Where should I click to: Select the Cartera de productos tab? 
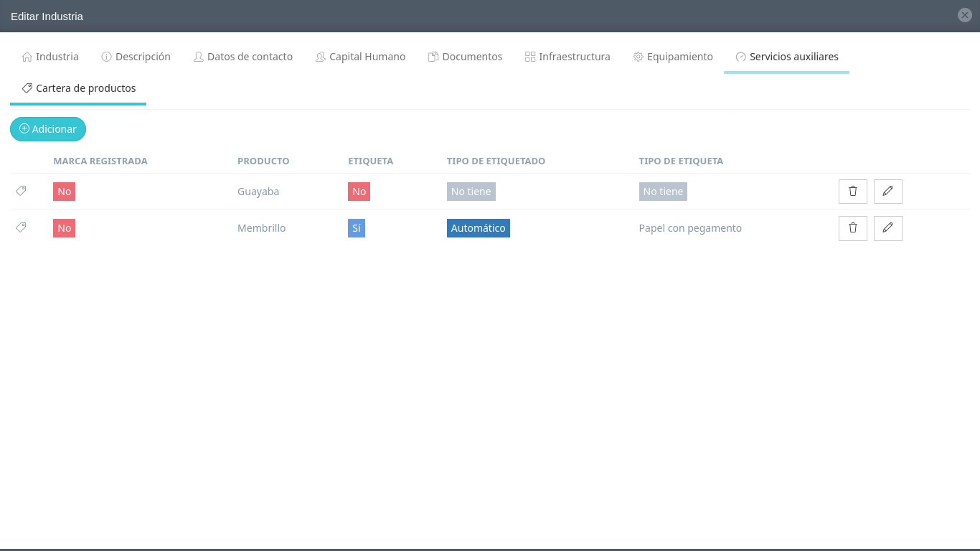point(78,88)
